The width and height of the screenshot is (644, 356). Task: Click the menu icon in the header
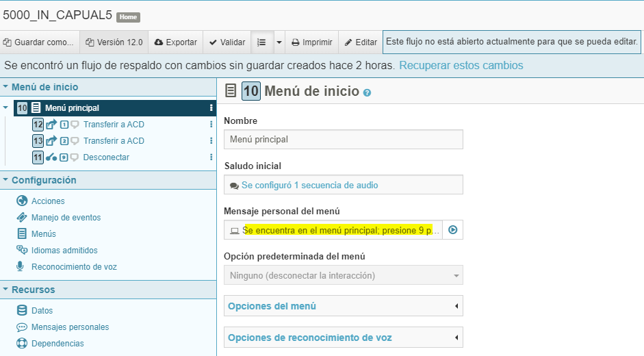[231, 90]
